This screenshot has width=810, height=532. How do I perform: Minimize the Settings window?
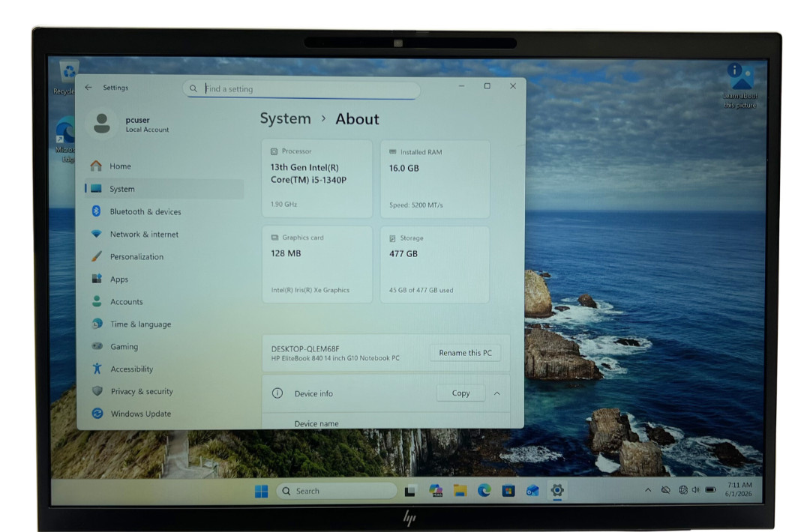461,86
